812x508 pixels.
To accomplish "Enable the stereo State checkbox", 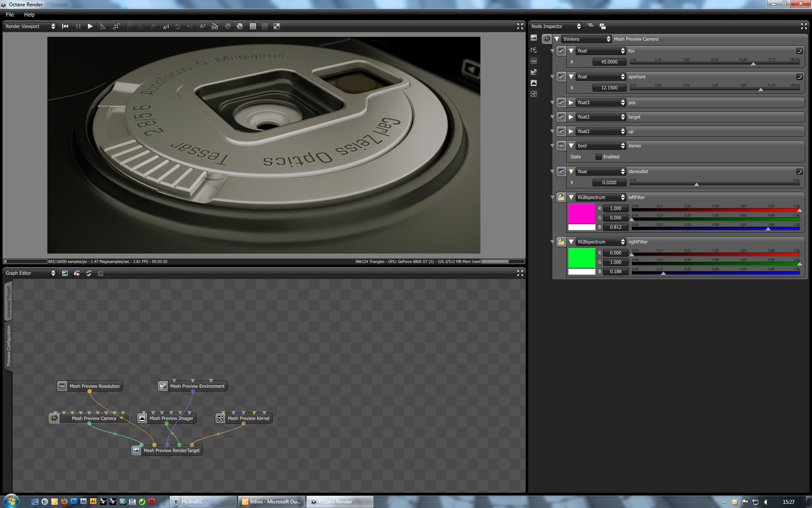I will coord(598,157).
